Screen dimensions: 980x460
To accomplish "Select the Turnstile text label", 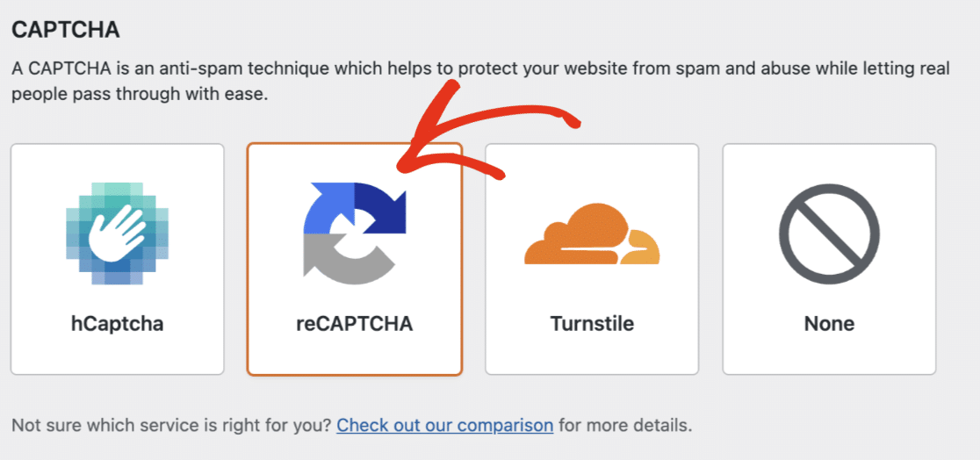I will [592, 323].
